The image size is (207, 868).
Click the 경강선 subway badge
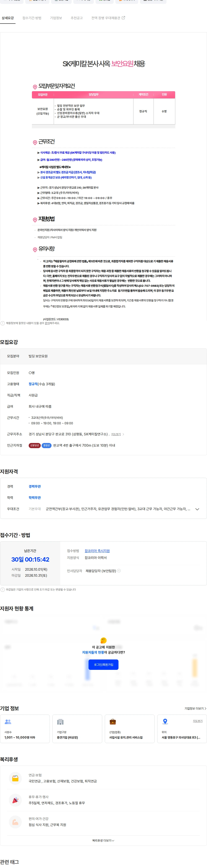pos(47,446)
